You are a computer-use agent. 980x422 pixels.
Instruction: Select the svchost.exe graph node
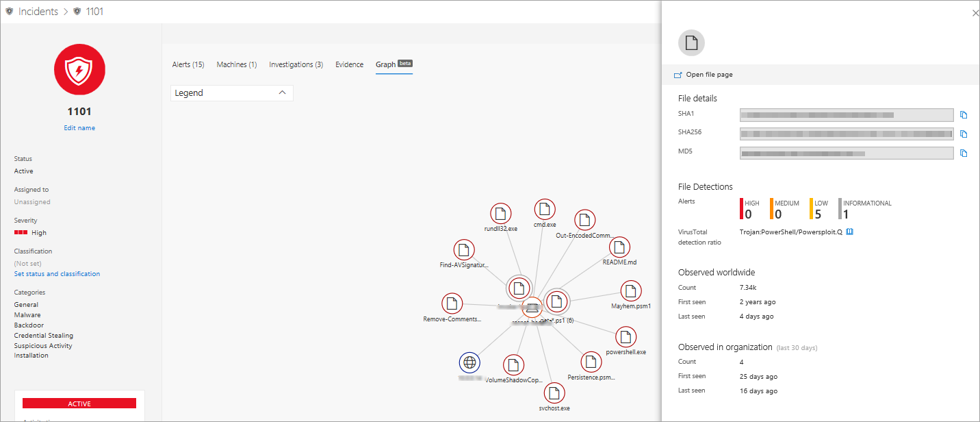(x=554, y=393)
